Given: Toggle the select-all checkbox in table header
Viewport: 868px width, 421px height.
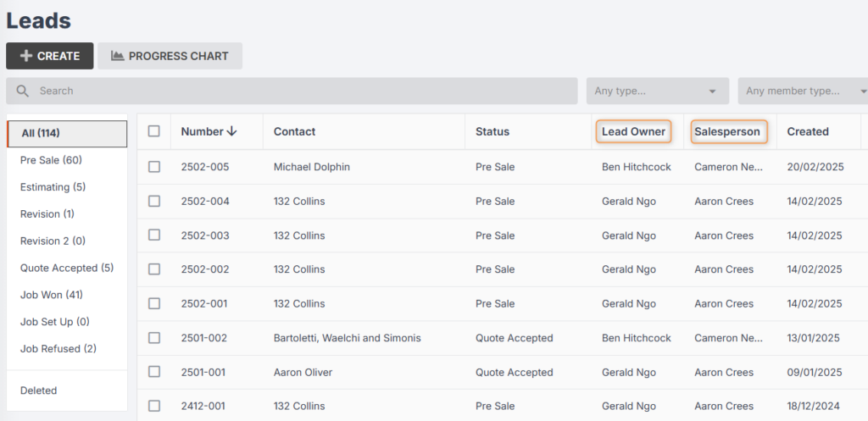Looking at the screenshot, I should coord(153,131).
